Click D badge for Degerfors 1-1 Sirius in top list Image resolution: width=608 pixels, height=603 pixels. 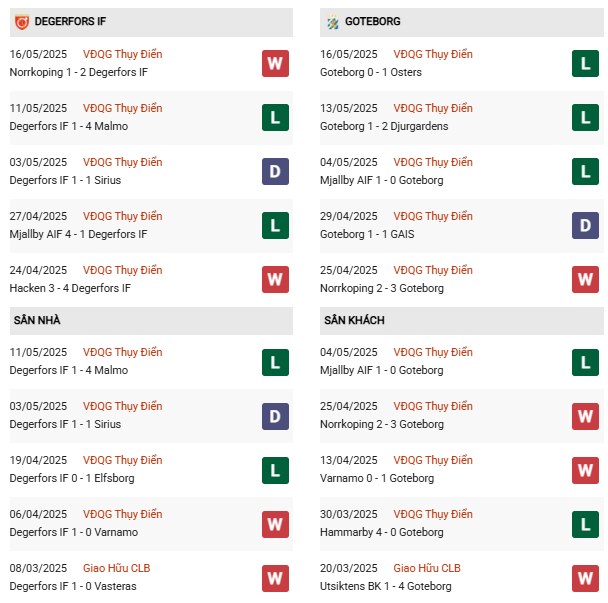point(275,172)
